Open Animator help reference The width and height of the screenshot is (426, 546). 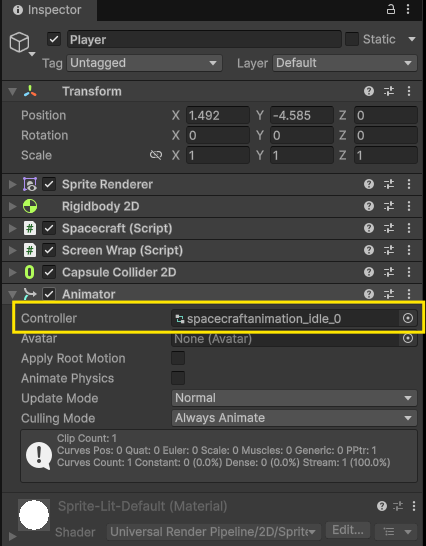coord(369,294)
